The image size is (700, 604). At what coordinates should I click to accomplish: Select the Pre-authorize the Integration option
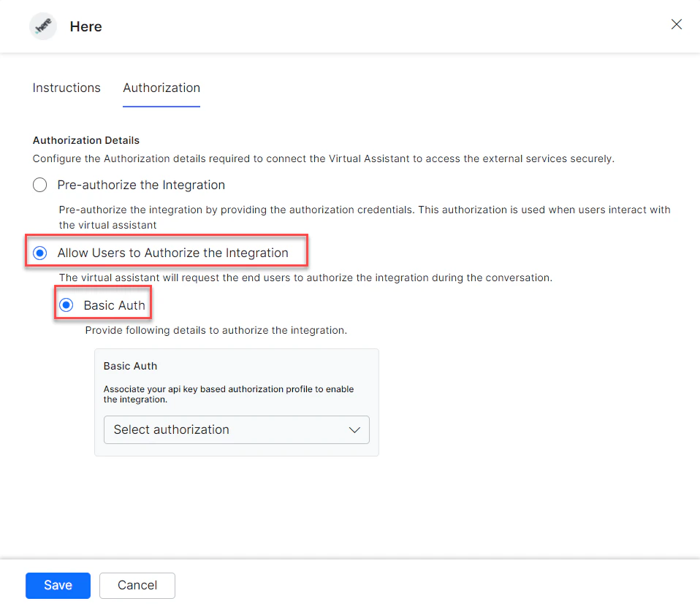click(x=39, y=185)
